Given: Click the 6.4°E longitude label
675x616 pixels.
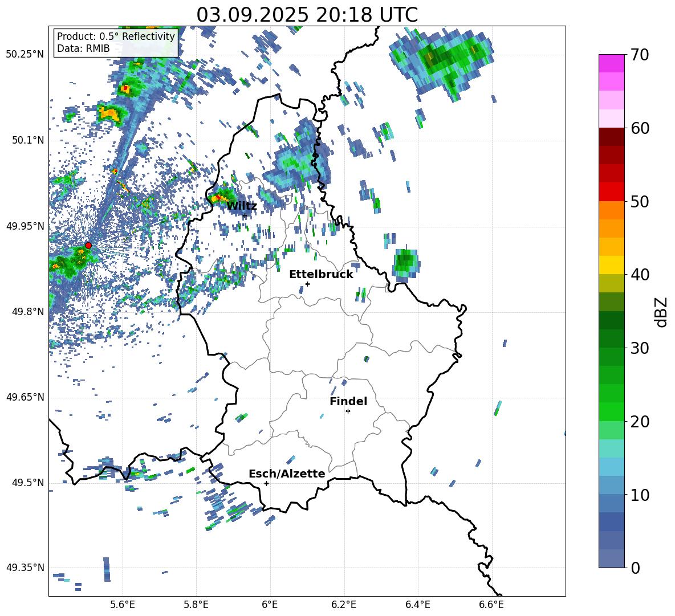Looking at the screenshot, I should 417,605.
